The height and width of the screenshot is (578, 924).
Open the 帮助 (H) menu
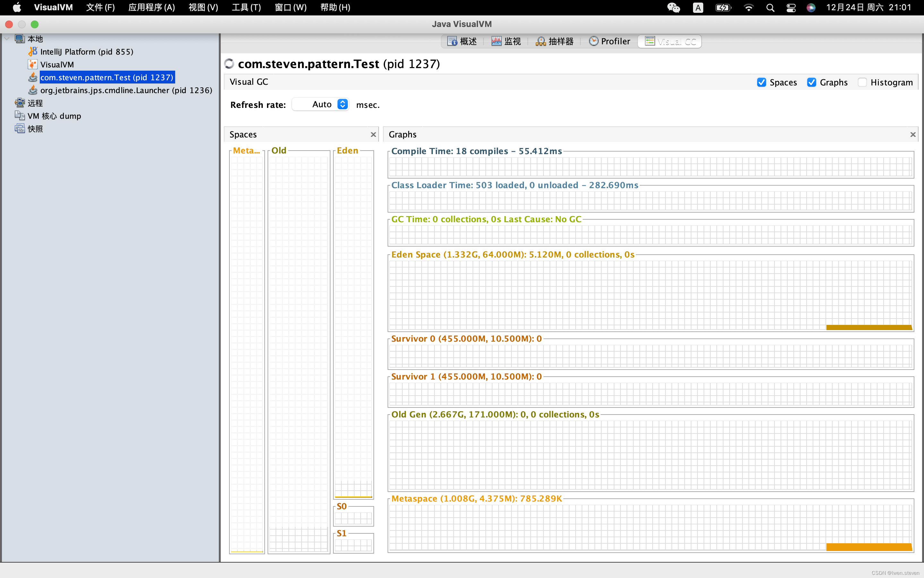pos(335,7)
